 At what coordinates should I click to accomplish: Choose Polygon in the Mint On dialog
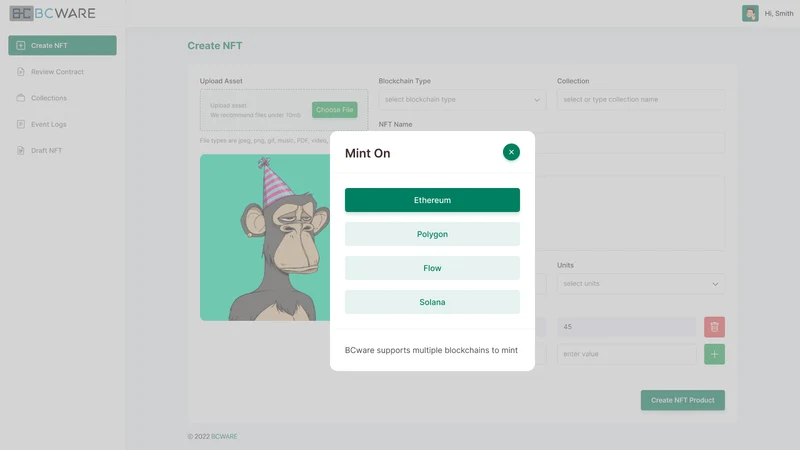pos(432,234)
